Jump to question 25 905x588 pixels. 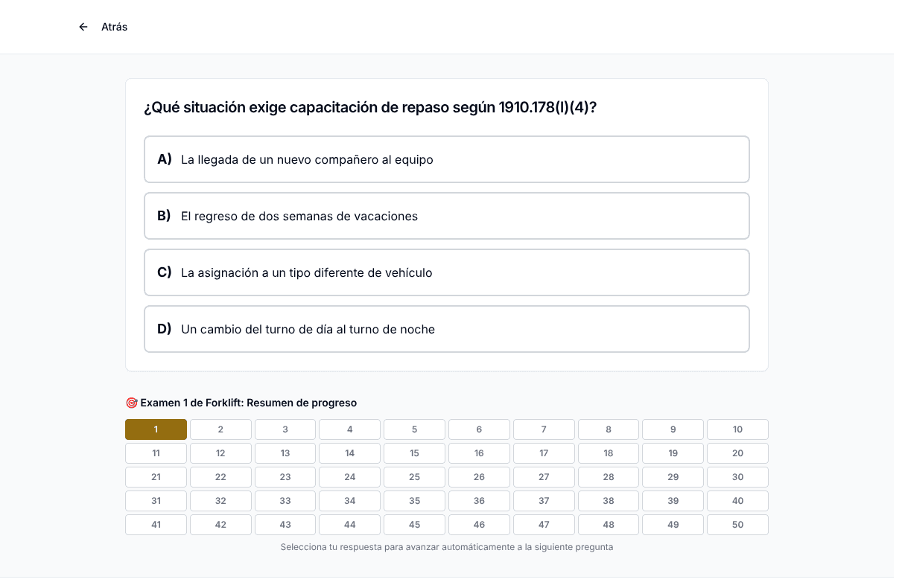coord(414,477)
